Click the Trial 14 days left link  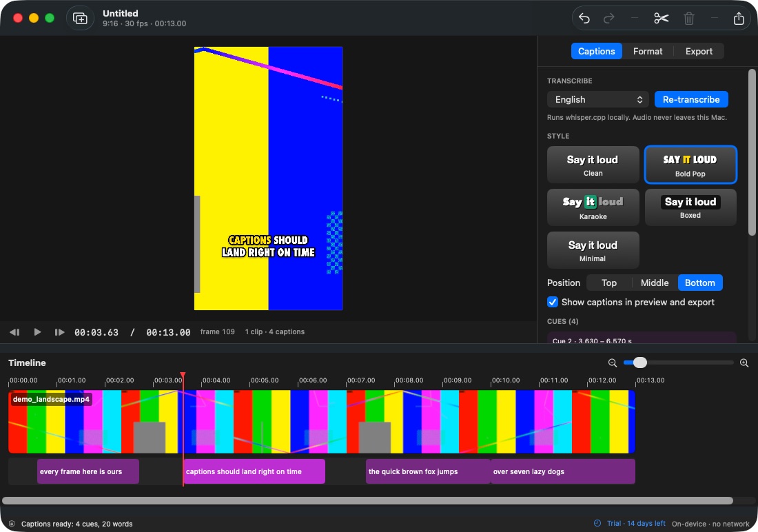pos(636,523)
